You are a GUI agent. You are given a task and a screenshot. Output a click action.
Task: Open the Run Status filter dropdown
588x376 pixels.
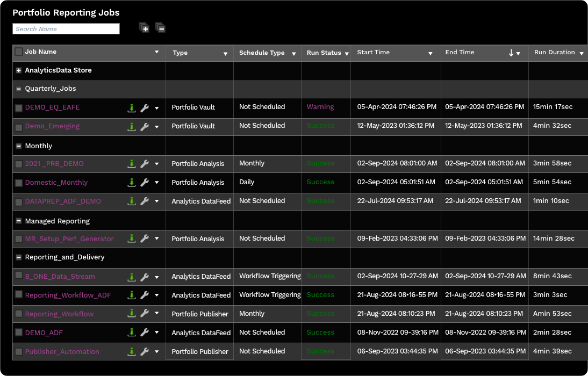(x=347, y=53)
